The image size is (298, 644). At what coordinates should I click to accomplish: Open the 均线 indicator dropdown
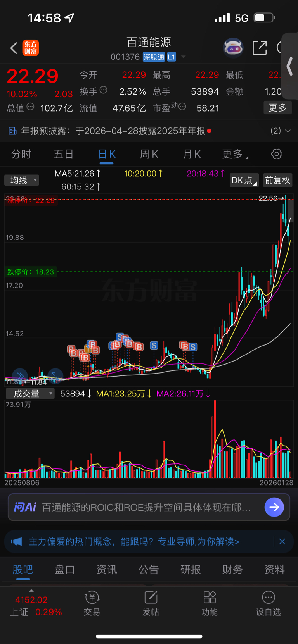tap(22, 180)
